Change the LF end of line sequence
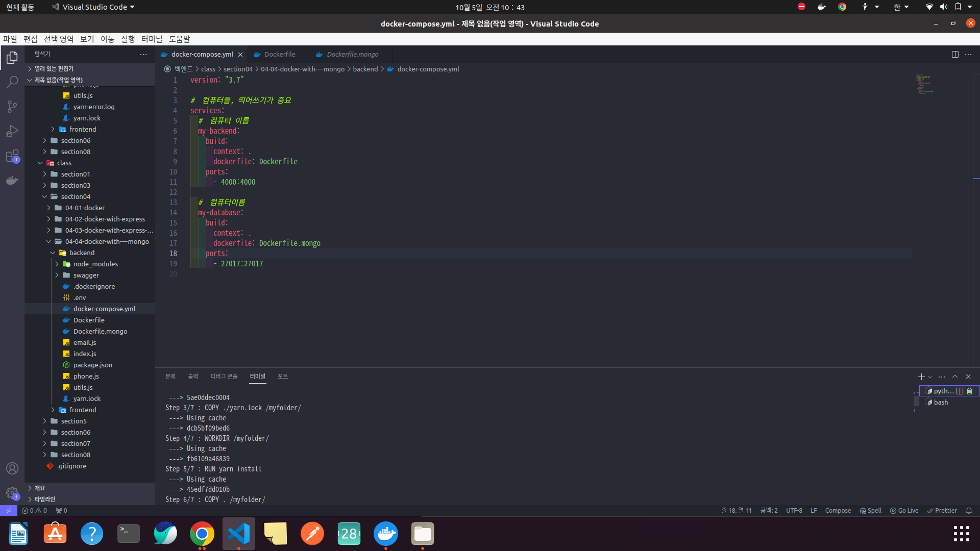Screen dimensions: 980x551 (814, 511)
